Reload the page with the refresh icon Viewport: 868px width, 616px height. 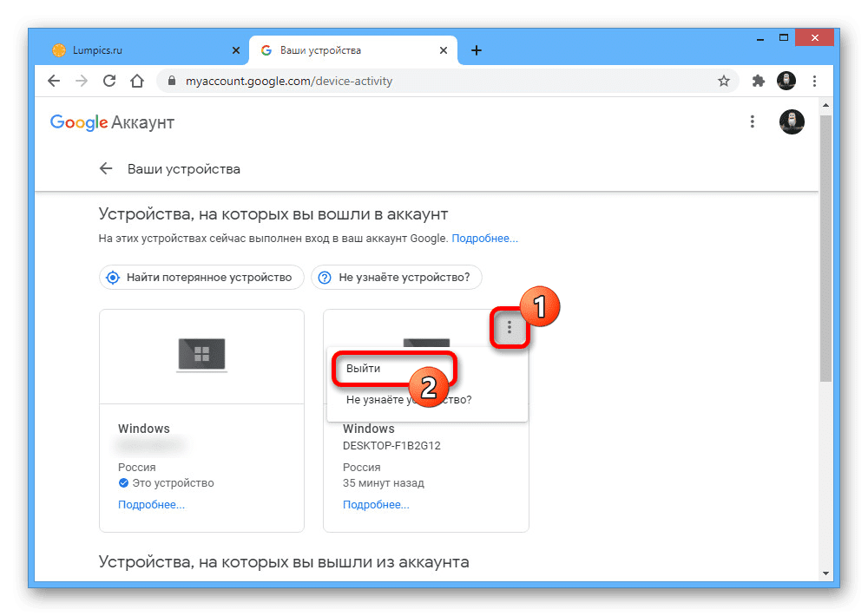[109, 81]
